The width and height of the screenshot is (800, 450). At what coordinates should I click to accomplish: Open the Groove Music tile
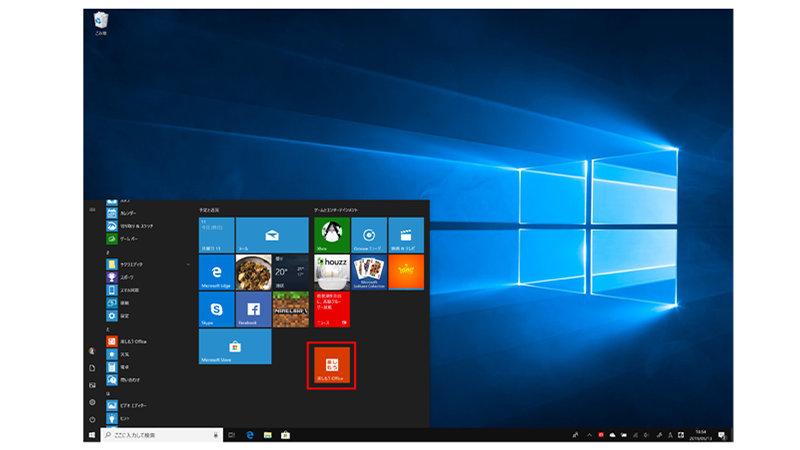coord(369,235)
